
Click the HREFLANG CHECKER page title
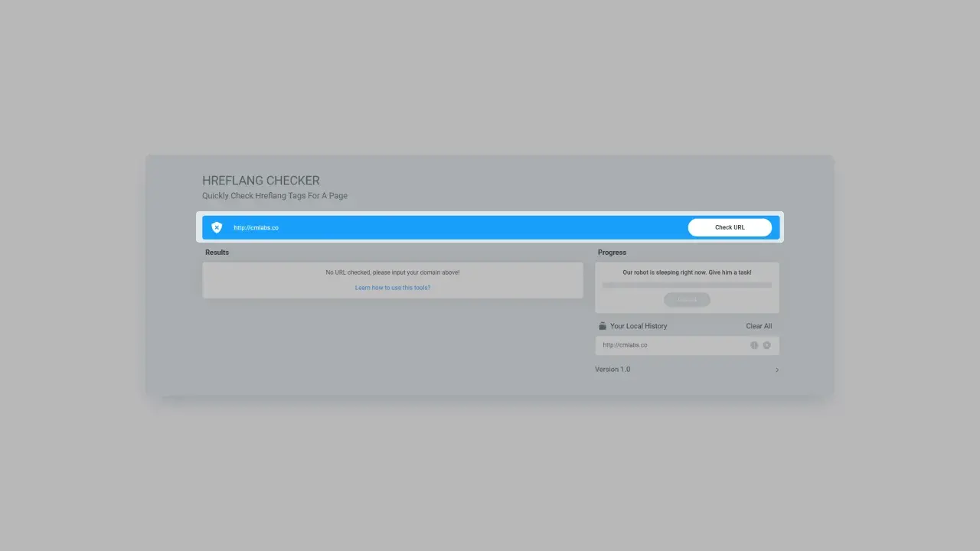coord(260,180)
